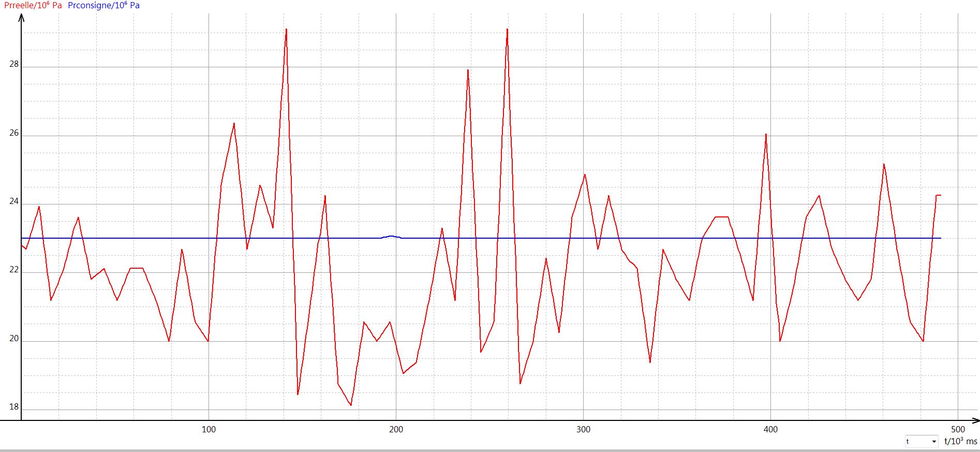Select the 22 label on pressure axis
980x452 pixels.
point(13,270)
